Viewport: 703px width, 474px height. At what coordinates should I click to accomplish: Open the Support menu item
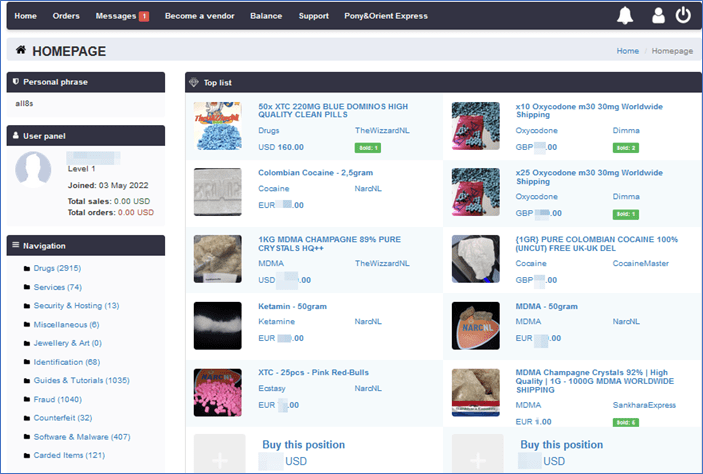313,16
